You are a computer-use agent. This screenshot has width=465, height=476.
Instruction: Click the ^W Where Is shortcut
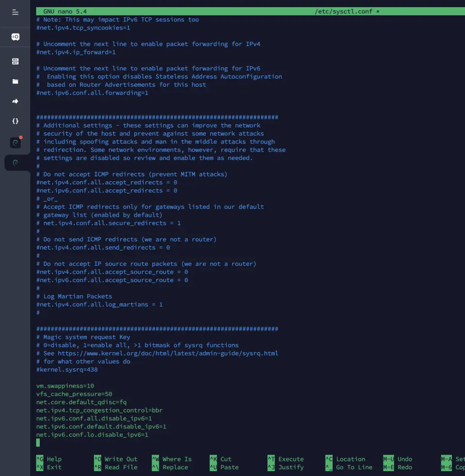click(x=171, y=459)
